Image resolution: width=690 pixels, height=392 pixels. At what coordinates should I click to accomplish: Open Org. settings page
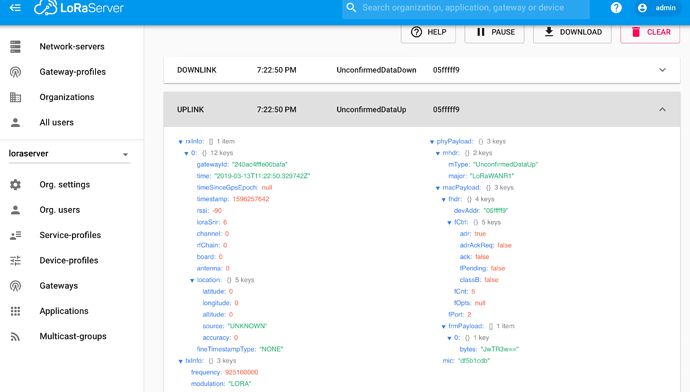(64, 184)
